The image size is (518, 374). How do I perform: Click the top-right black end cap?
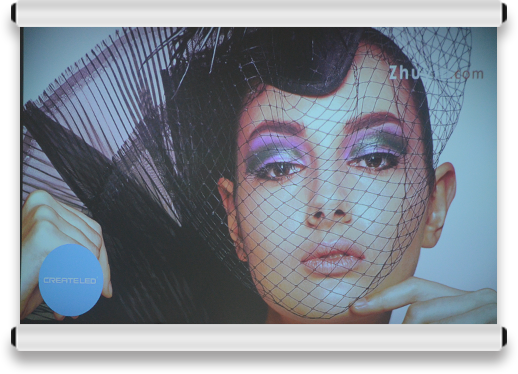[504, 13]
